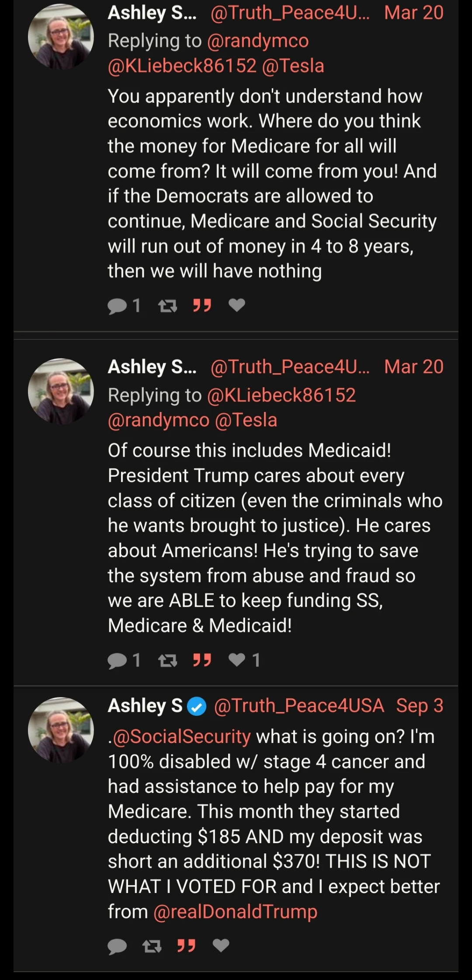Quote the Medicare for all tweet
Image resolution: width=472 pixels, height=980 pixels.
(x=202, y=305)
